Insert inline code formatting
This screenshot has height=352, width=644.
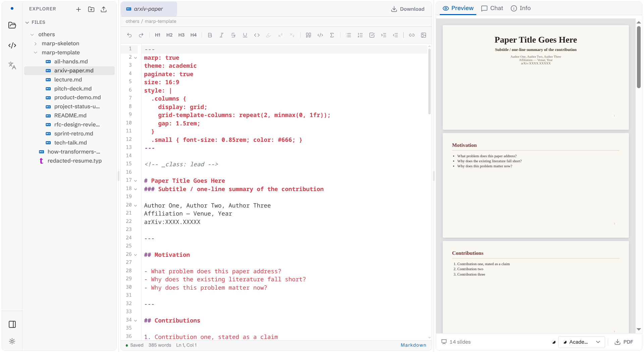(x=257, y=35)
